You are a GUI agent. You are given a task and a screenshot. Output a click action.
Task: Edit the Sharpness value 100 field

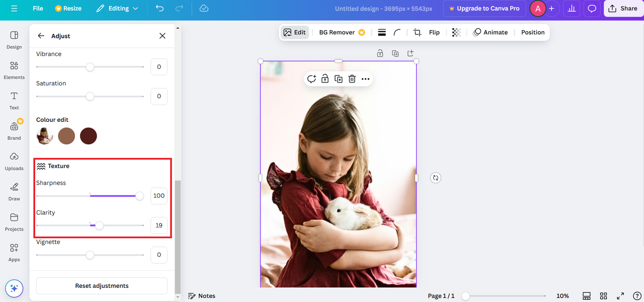click(159, 196)
